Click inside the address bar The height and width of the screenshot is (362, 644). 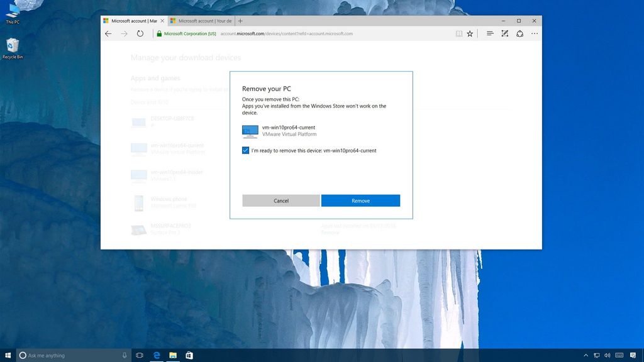point(283,33)
